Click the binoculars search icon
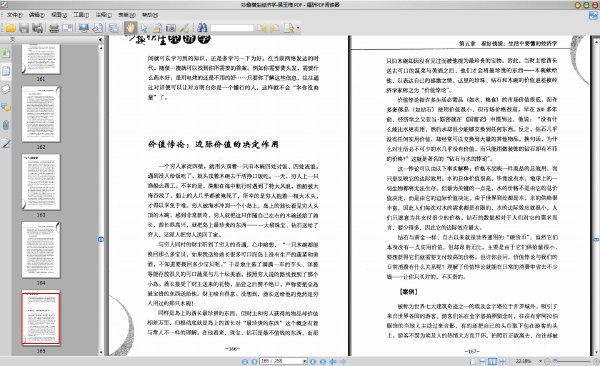This screenshot has height=366, width=600. click(x=202, y=28)
